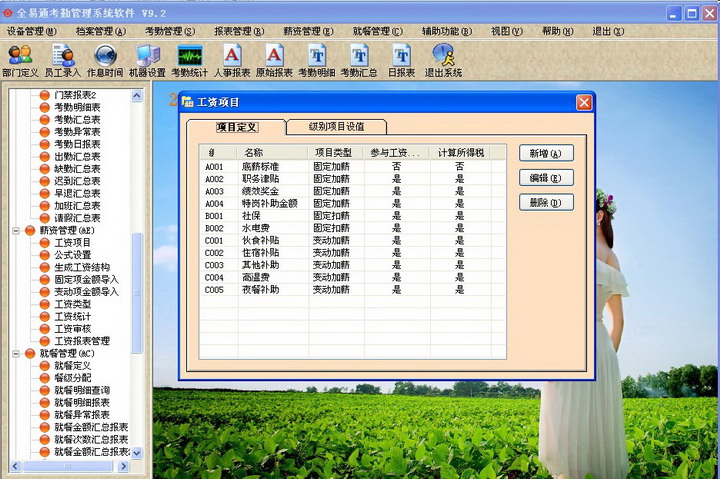Select 固定项金额导入 in tree
Viewport: 720px width, 479px height.
point(86,280)
